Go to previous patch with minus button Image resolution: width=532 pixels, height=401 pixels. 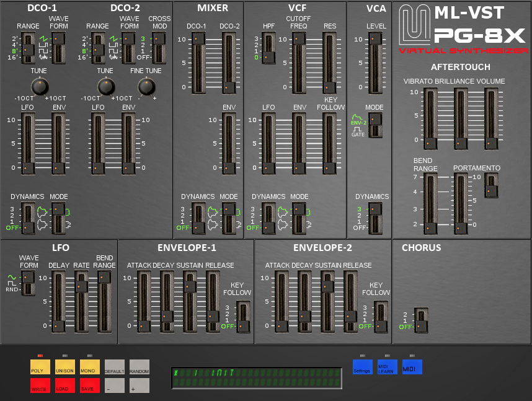[x=114, y=386]
